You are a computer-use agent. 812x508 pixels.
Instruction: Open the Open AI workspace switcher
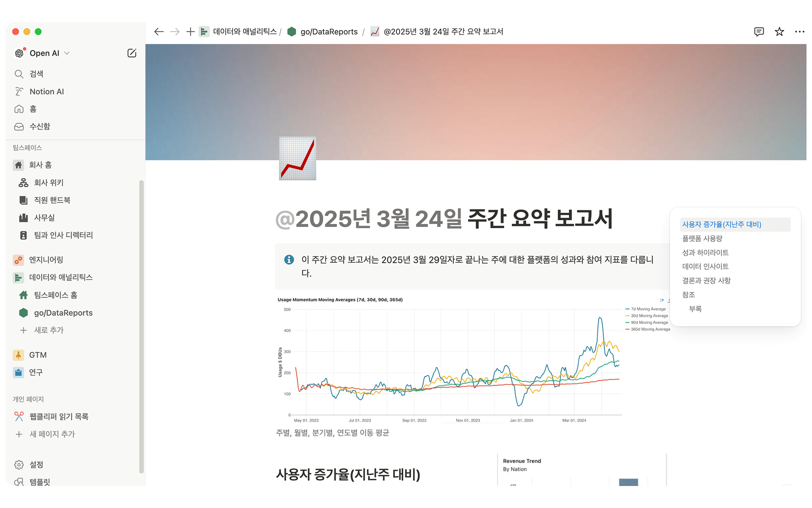tap(44, 53)
